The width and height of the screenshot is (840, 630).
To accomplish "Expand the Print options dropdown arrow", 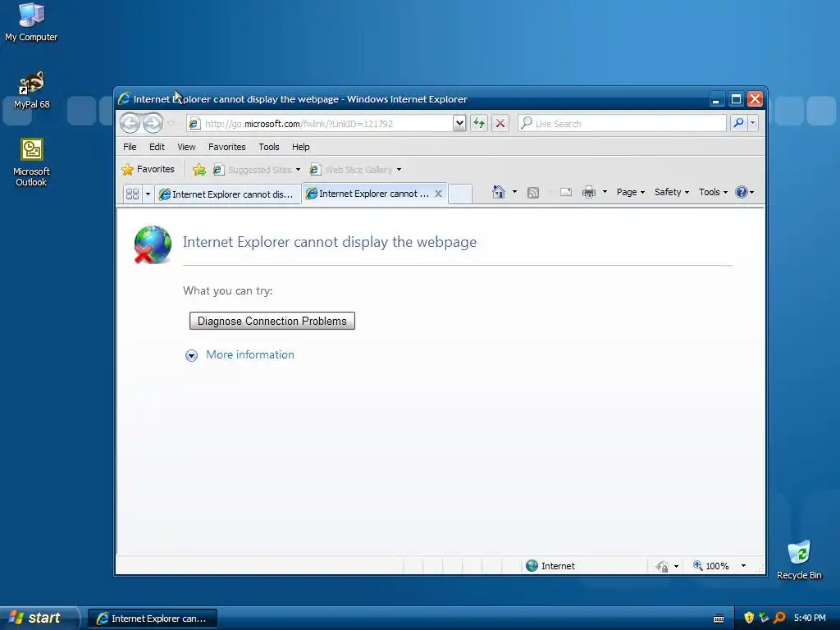I will [605, 192].
